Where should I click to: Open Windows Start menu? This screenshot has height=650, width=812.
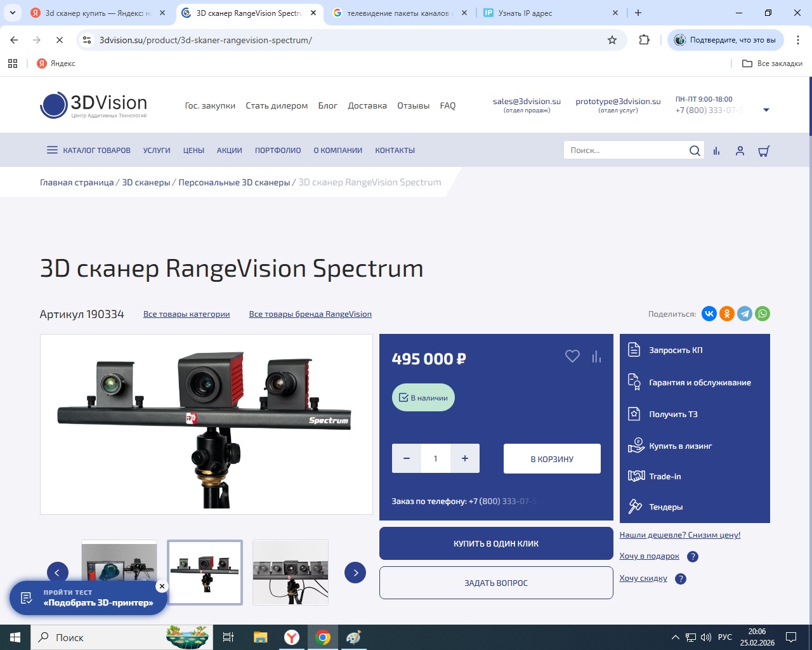click(15, 637)
